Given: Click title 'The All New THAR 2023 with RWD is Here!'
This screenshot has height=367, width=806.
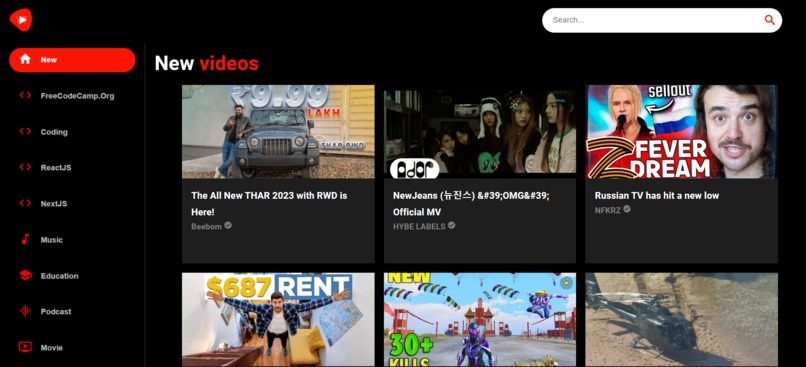Looking at the screenshot, I should pos(269,204).
